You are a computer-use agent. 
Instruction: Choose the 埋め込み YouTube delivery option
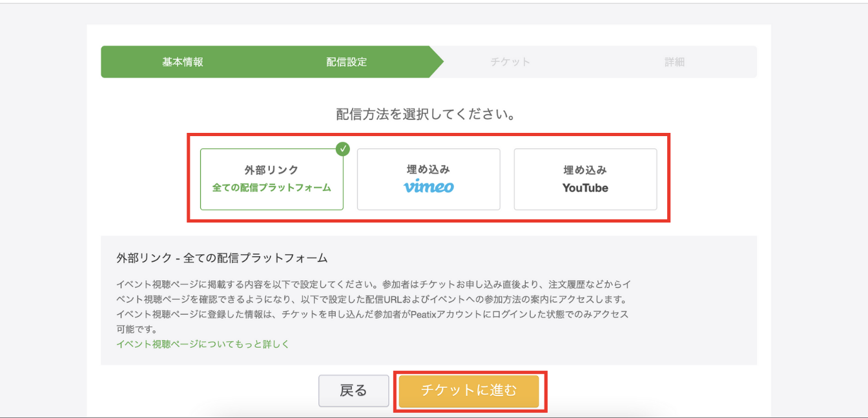click(585, 179)
